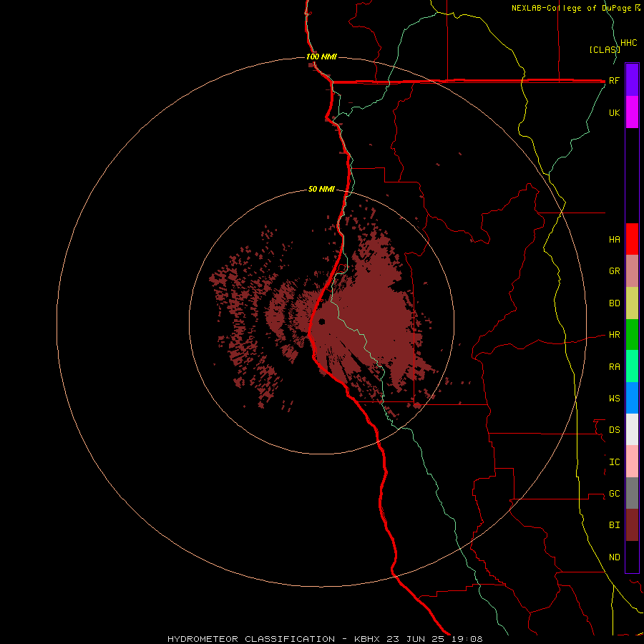Click the RF purple legend swatch
This screenshot has width=644, height=644.
632,79
